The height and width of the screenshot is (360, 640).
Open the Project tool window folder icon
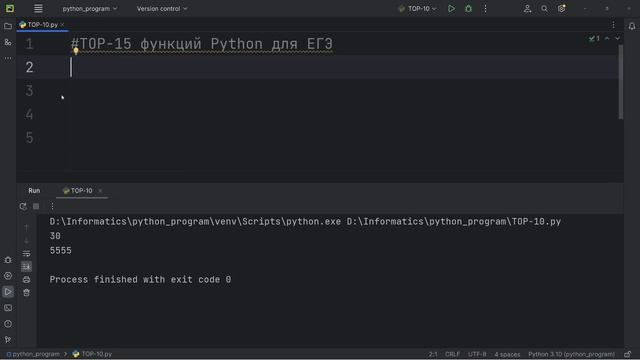[x=8, y=26]
